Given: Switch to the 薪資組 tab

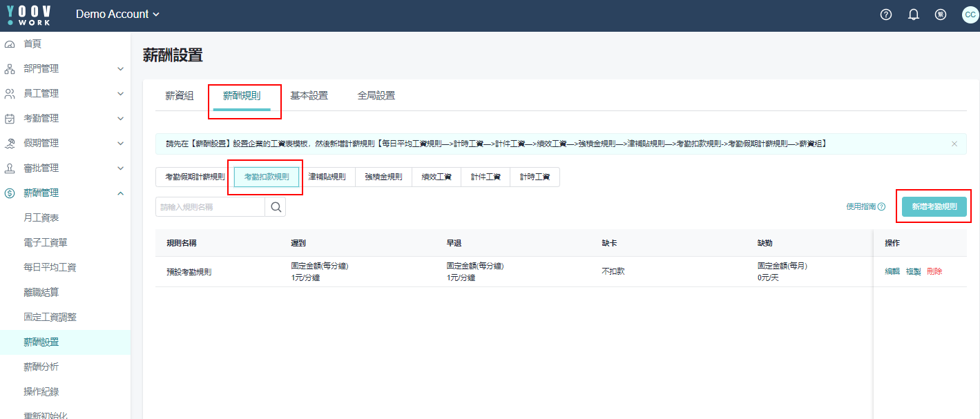Looking at the screenshot, I should (180, 96).
